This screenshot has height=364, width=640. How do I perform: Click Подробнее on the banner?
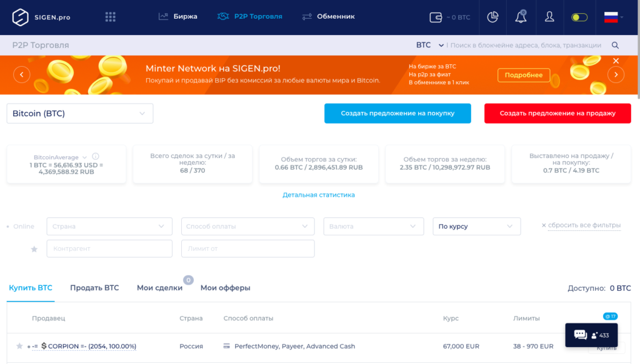[x=524, y=75]
